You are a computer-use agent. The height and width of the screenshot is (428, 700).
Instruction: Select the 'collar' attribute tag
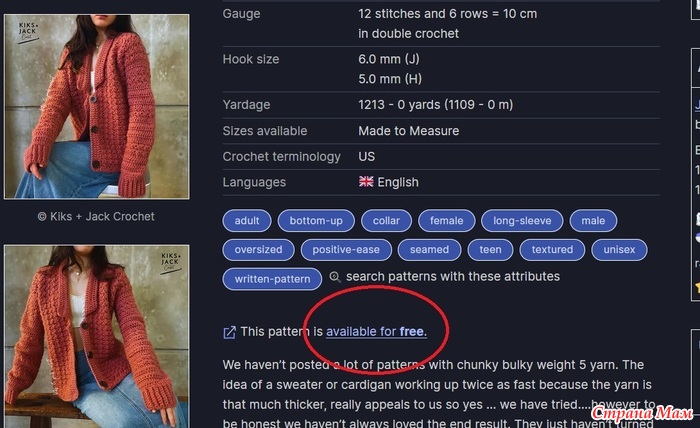386,221
